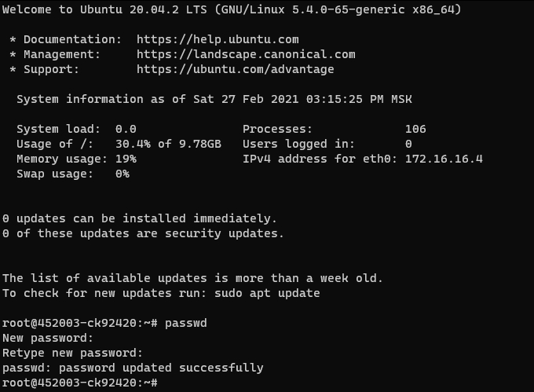Click the 'New password:' prompt line
Image resolution: width=534 pixels, height=392 pixels.
pyautogui.click(x=48, y=338)
